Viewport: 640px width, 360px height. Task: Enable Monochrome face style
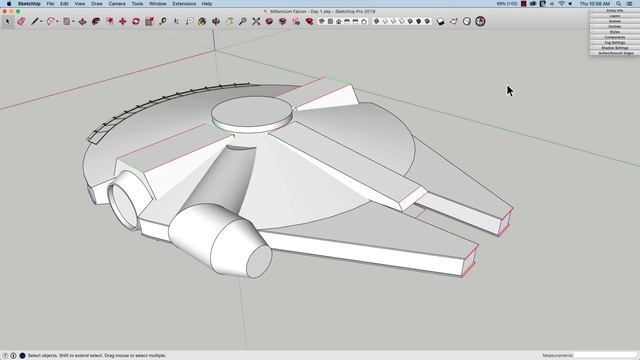427,21
